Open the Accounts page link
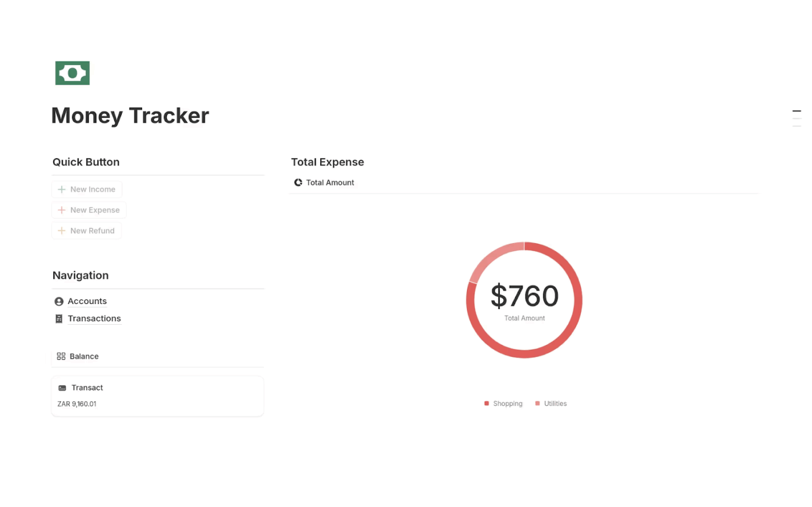Screen dimensions: 812x507 (x=87, y=301)
